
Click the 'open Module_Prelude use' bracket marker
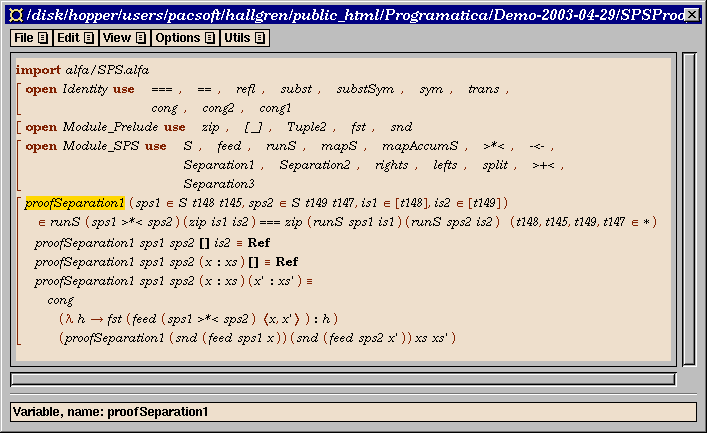coord(19,127)
